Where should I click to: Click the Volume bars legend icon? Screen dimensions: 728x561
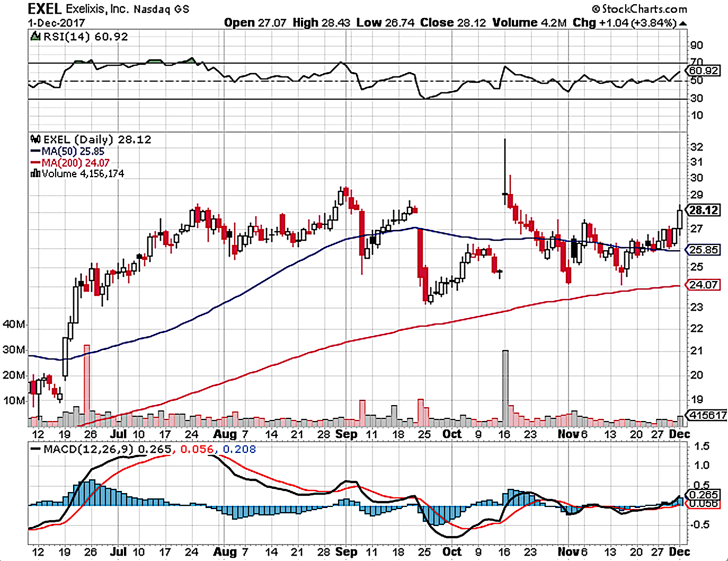(x=35, y=173)
